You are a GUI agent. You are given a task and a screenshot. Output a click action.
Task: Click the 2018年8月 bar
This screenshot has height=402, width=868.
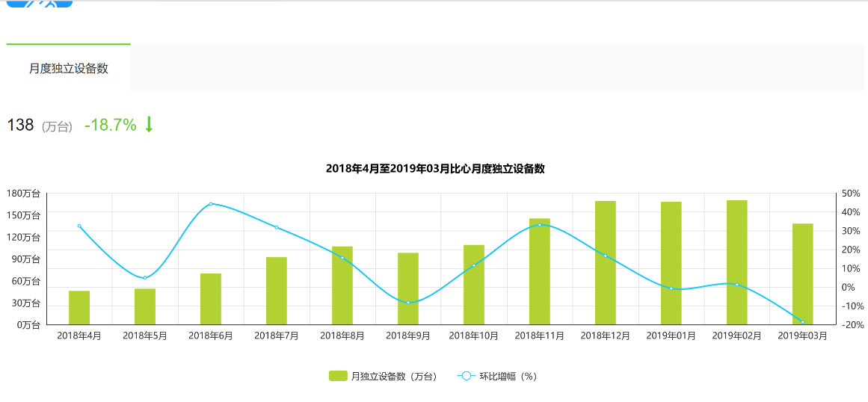(342, 285)
